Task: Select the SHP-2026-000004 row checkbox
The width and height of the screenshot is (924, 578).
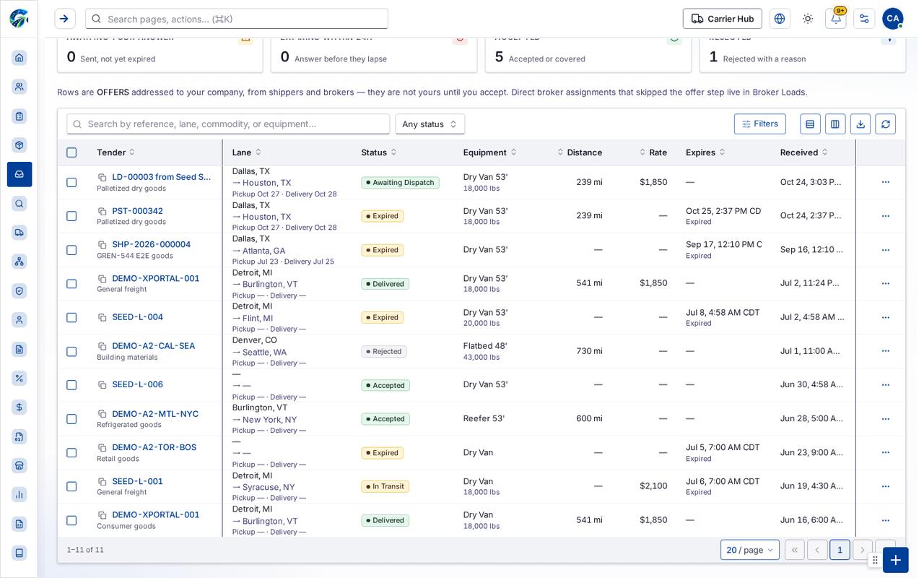Action: coord(71,250)
